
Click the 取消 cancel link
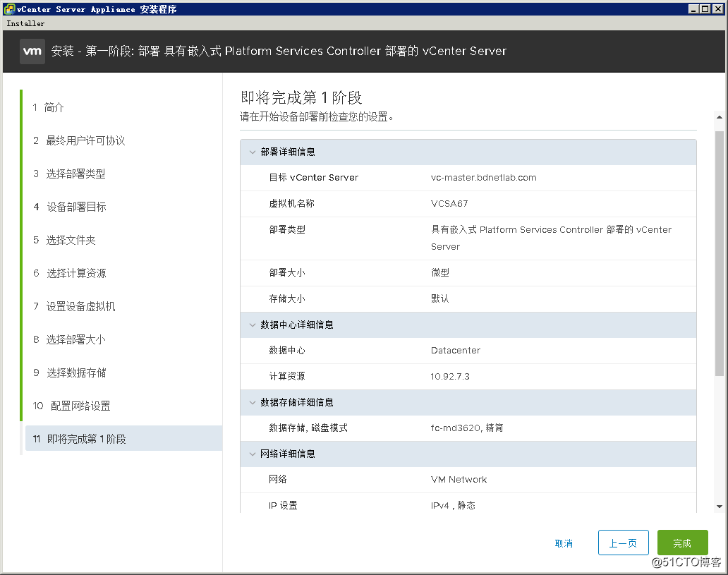pyautogui.click(x=564, y=543)
